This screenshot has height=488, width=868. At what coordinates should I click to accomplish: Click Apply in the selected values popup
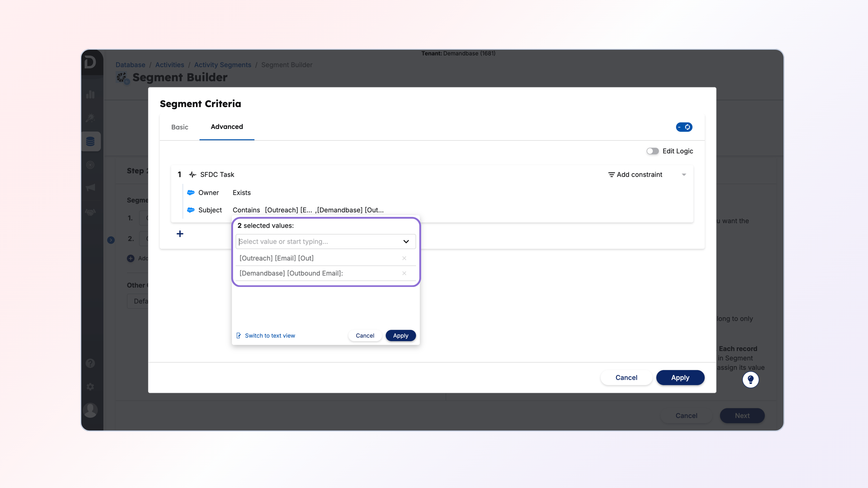pos(400,335)
